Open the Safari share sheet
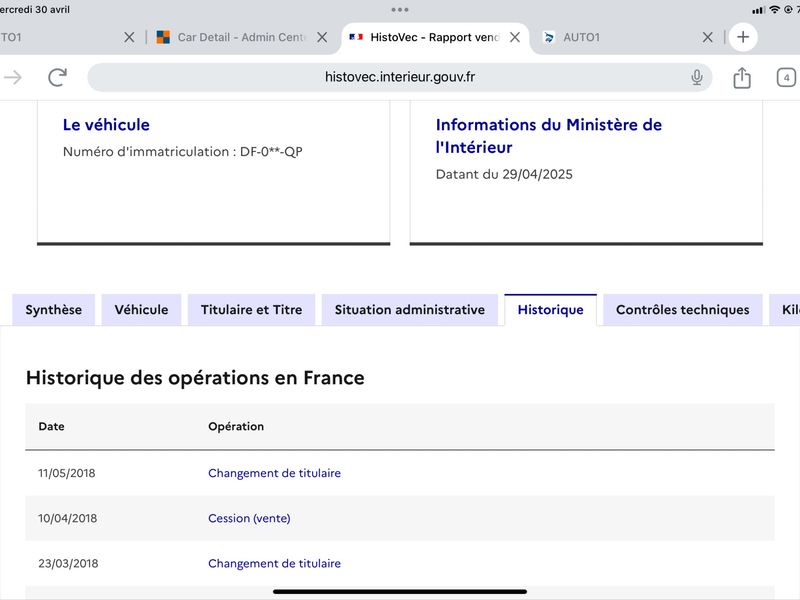800x600 pixels. pos(741,78)
